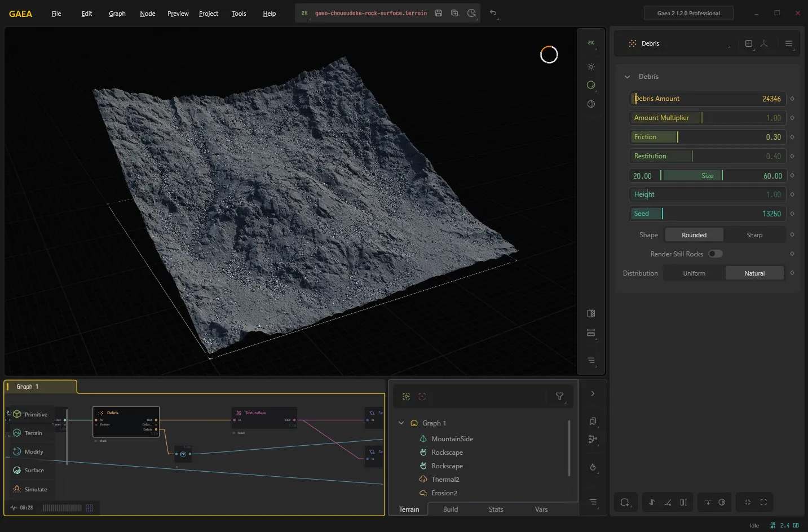The height and width of the screenshot is (532, 808).
Task: Select the Thermal2 node in list
Action: [x=445, y=480]
